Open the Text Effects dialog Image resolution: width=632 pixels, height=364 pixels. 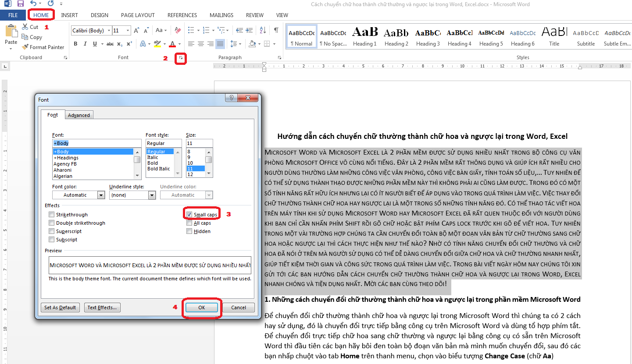click(x=102, y=307)
